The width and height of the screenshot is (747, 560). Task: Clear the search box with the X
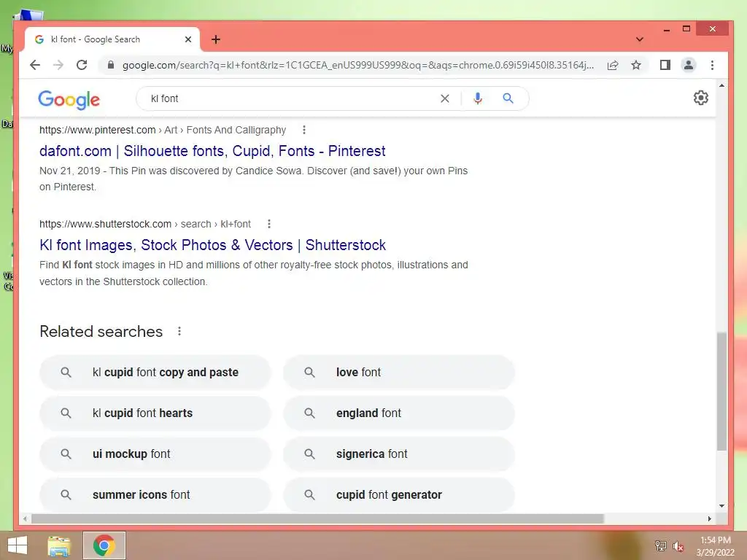(x=445, y=98)
